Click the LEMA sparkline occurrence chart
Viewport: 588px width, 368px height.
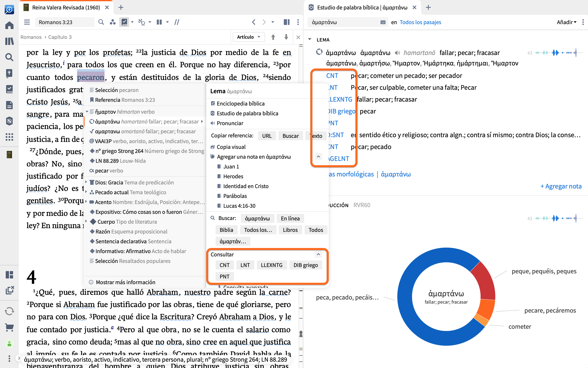click(x=559, y=53)
